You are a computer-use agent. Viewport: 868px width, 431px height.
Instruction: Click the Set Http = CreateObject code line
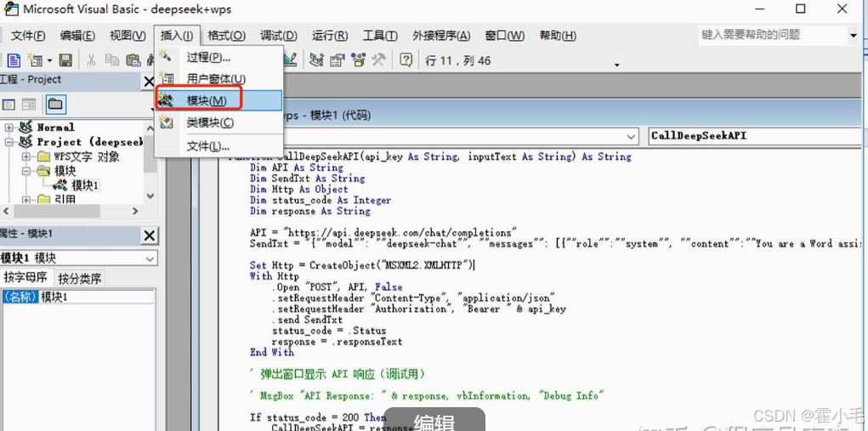[x=362, y=265]
